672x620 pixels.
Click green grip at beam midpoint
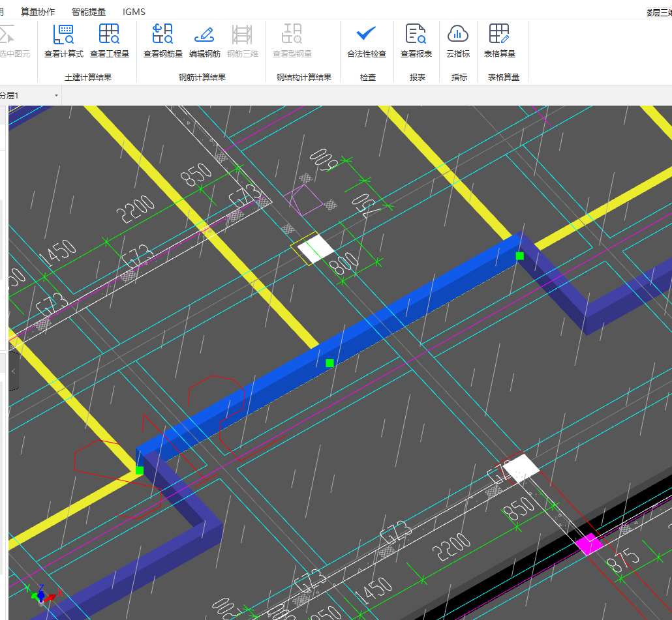point(329,363)
